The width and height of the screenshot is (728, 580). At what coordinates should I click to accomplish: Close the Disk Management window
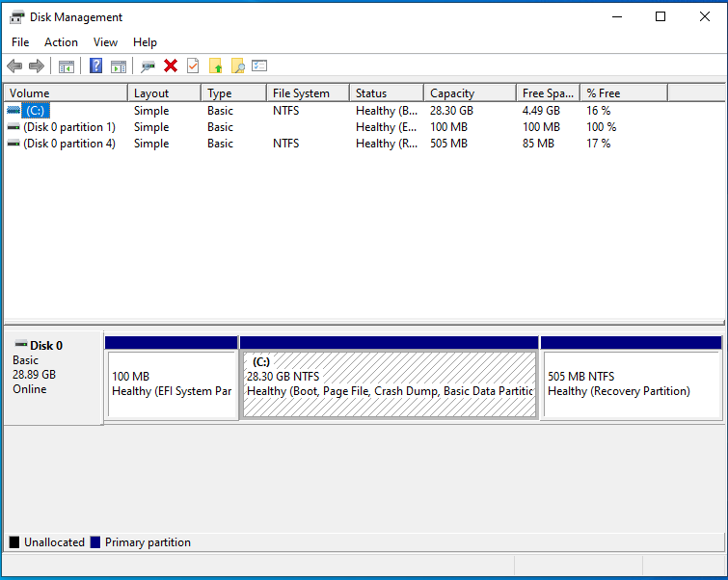704,17
